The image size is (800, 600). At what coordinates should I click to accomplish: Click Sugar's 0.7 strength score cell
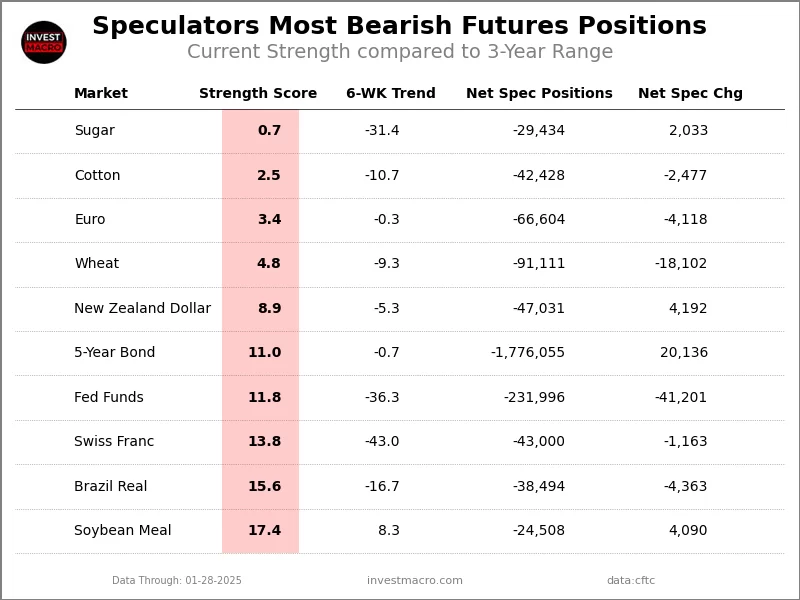[x=268, y=131]
